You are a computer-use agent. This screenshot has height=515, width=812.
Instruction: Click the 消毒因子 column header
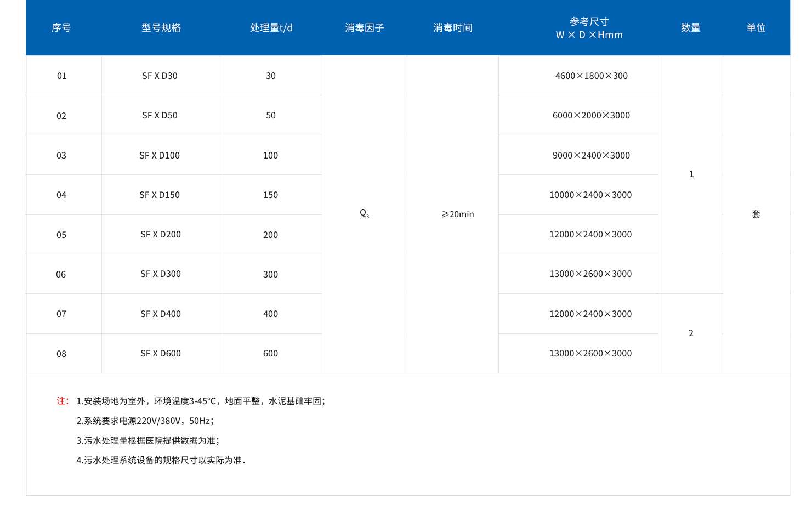click(365, 28)
